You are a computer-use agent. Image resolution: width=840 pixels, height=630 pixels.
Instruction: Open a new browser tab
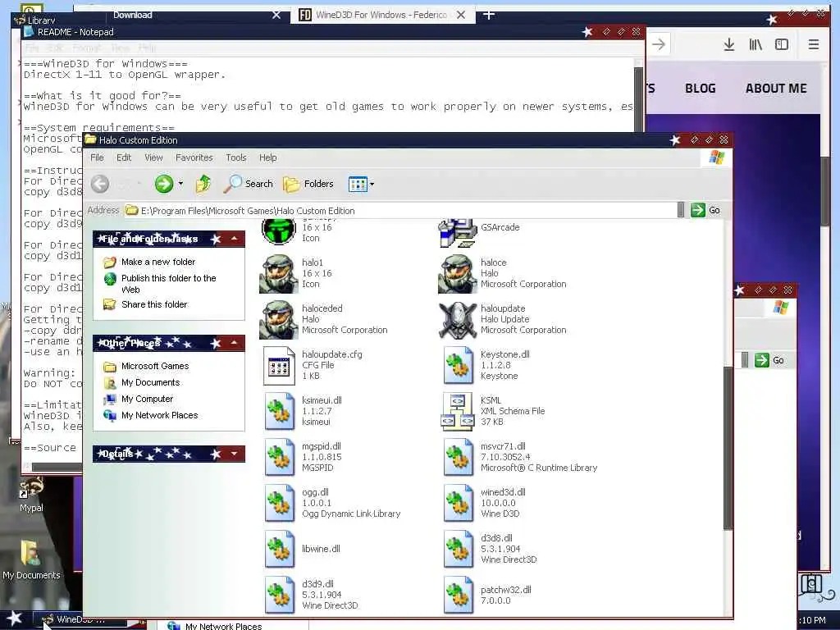pyautogui.click(x=489, y=15)
